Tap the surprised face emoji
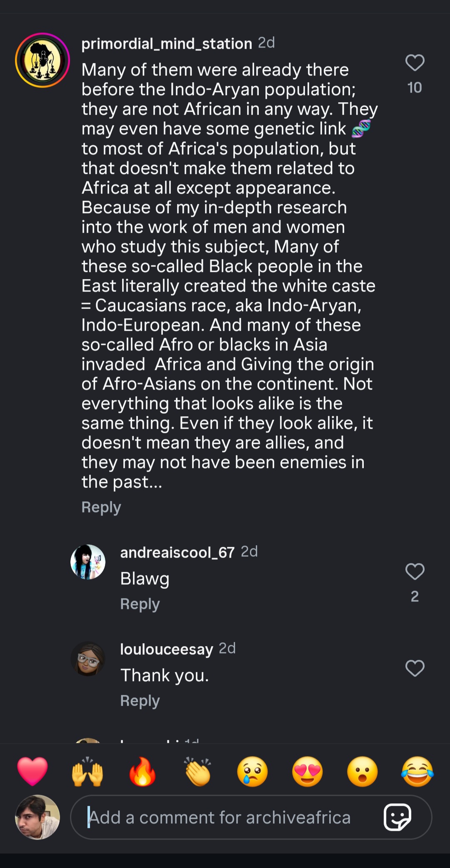This screenshot has height=868, width=450. [x=362, y=771]
